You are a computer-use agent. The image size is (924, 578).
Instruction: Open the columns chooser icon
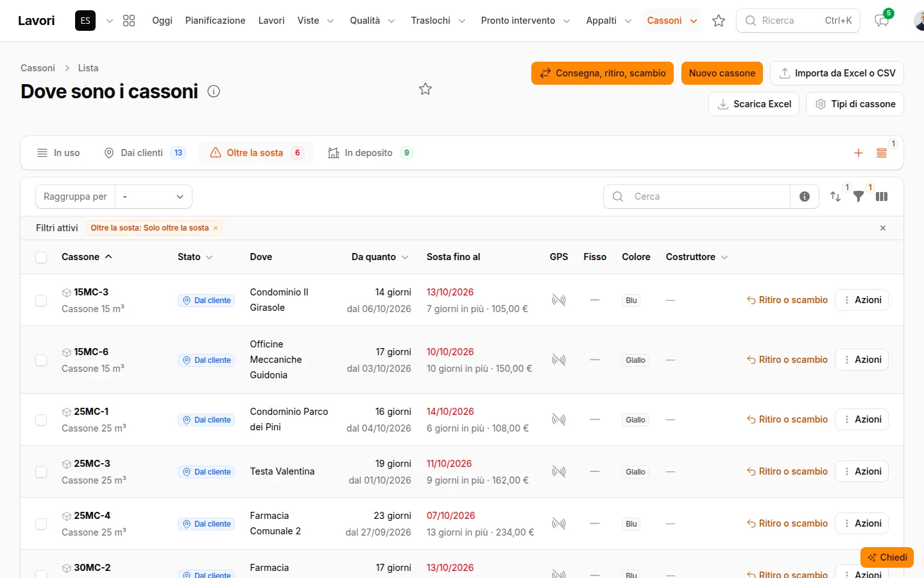(882, 197)
